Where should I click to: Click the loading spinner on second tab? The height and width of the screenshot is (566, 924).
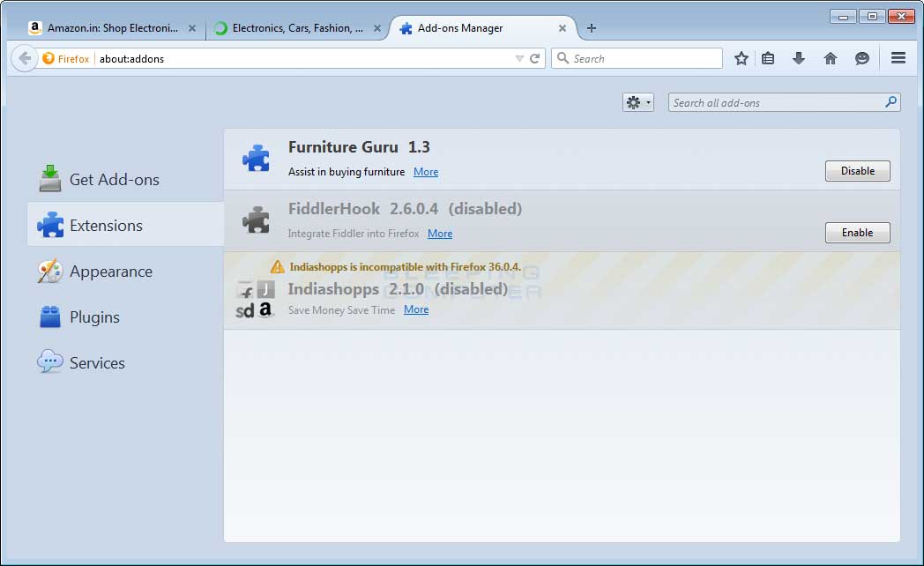click(220, 28)
